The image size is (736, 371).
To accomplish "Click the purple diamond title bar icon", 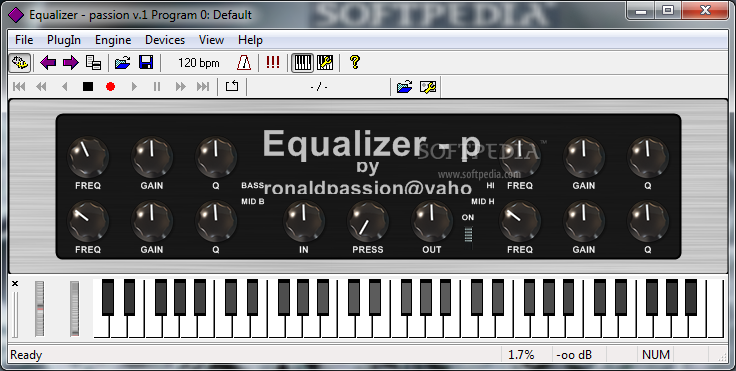I will point(16,15).
